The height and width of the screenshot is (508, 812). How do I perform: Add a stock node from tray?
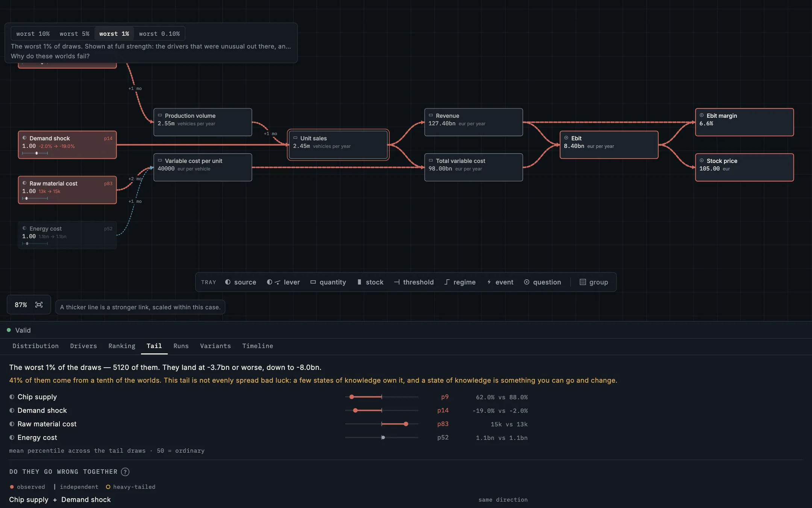point(370,282)
